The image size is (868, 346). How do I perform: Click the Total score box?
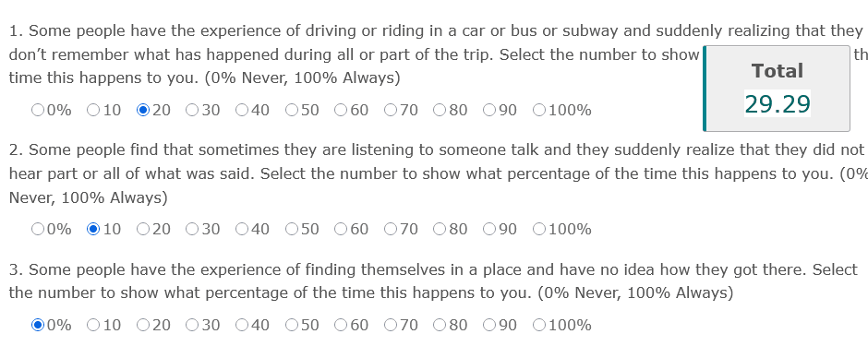[777, 89]
